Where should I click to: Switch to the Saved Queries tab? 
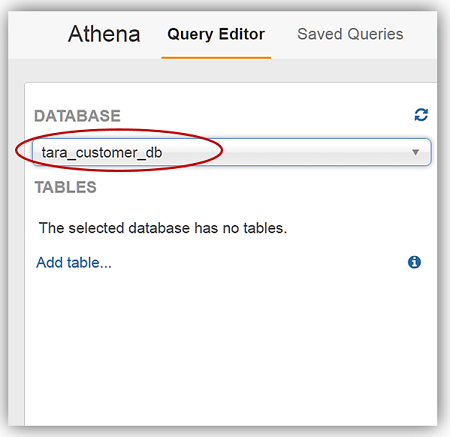pos(350,34)
